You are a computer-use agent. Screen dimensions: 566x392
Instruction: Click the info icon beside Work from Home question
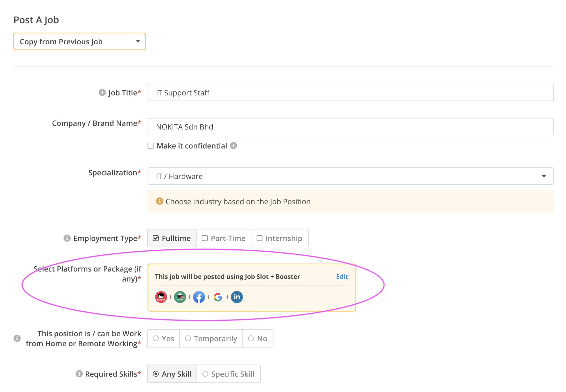pyautogui.click(x=17, y=338)
